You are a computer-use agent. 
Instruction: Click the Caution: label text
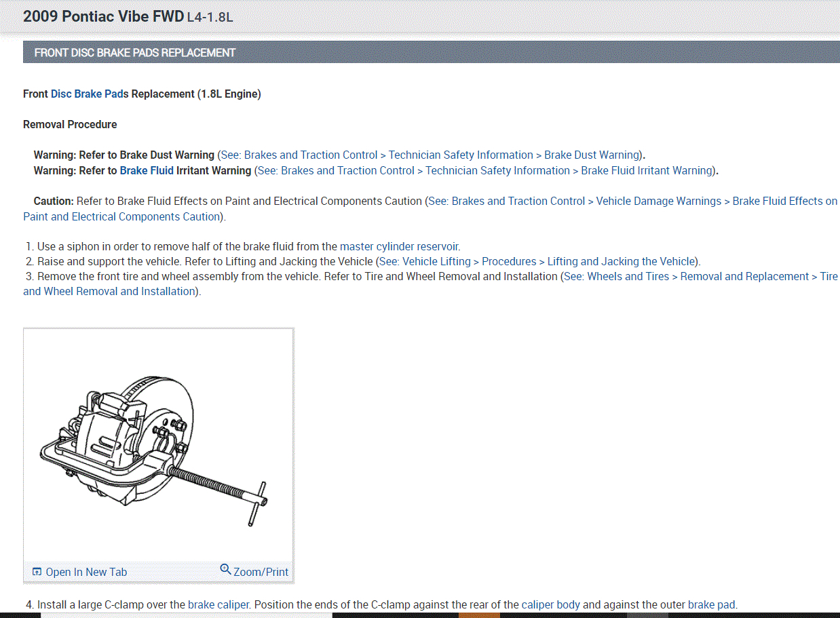point(54,201)
